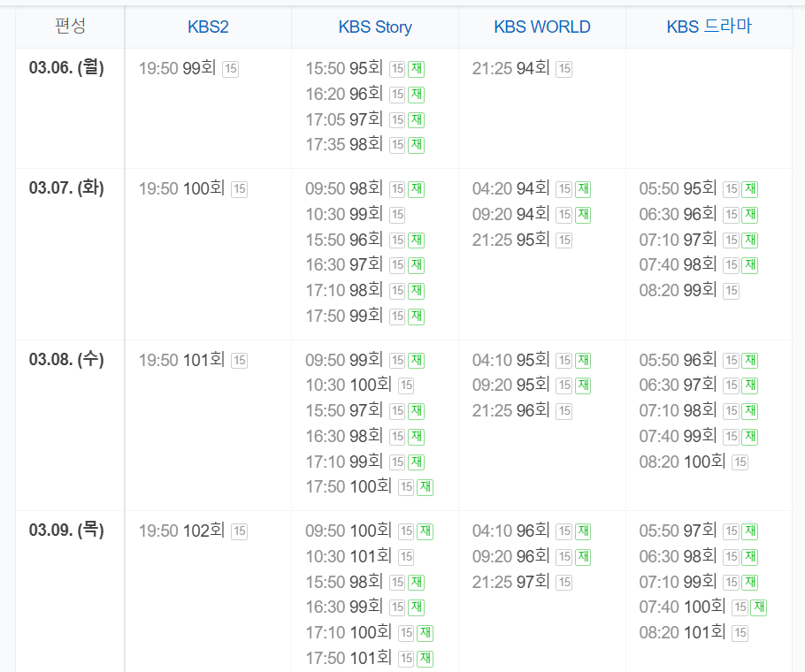Click the 재 rerun badge on 09:20 95회

coord(583,386)
